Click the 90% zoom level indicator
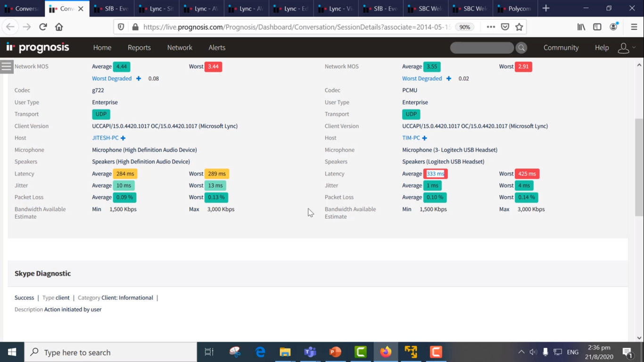 [x=465, y=27]
